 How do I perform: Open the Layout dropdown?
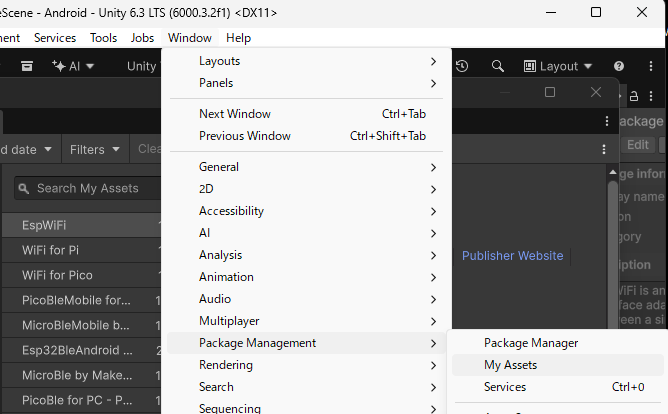coord(558,66)
